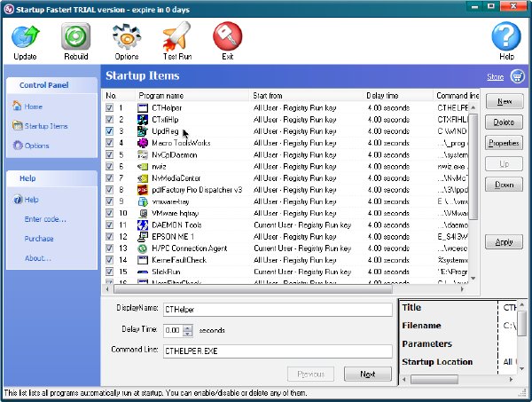The height and width of the screenshot is (402, 532).
Task: Click the Home icon in Control Panel
Action: point(17,106)
